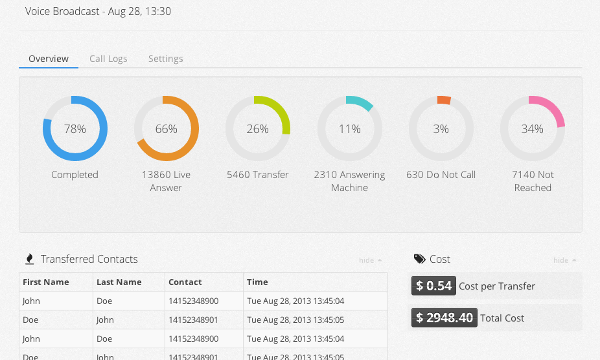Viewport: 600px width, 360px height.
Task: Click the '7140 Not Reached' label
Action: tap(533, 181)
